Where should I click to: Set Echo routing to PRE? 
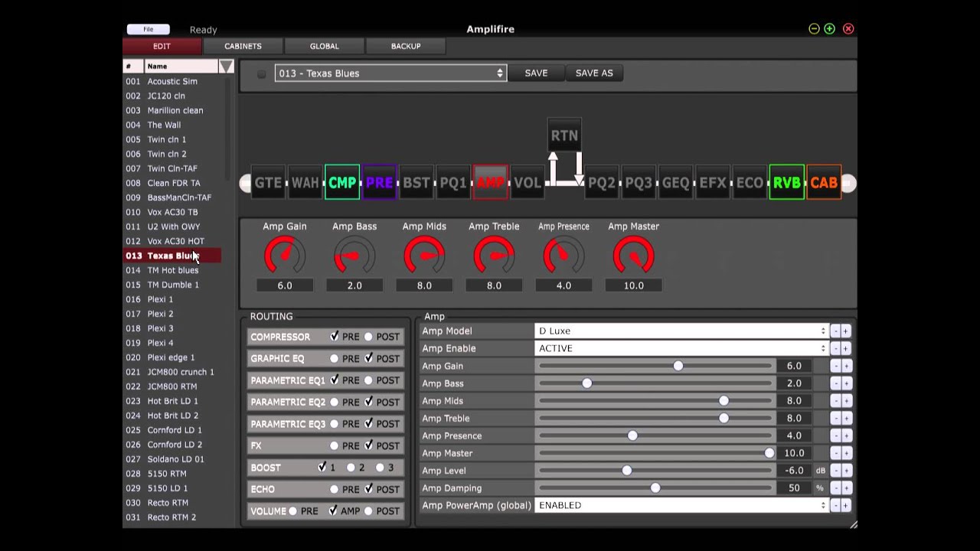(334, 489)
